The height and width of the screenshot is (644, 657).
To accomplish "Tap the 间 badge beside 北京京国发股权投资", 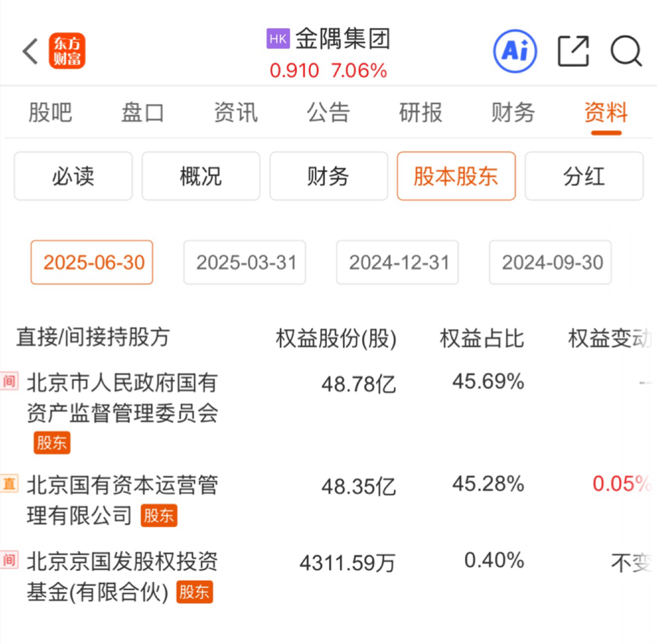I will (x=9, y=560).
